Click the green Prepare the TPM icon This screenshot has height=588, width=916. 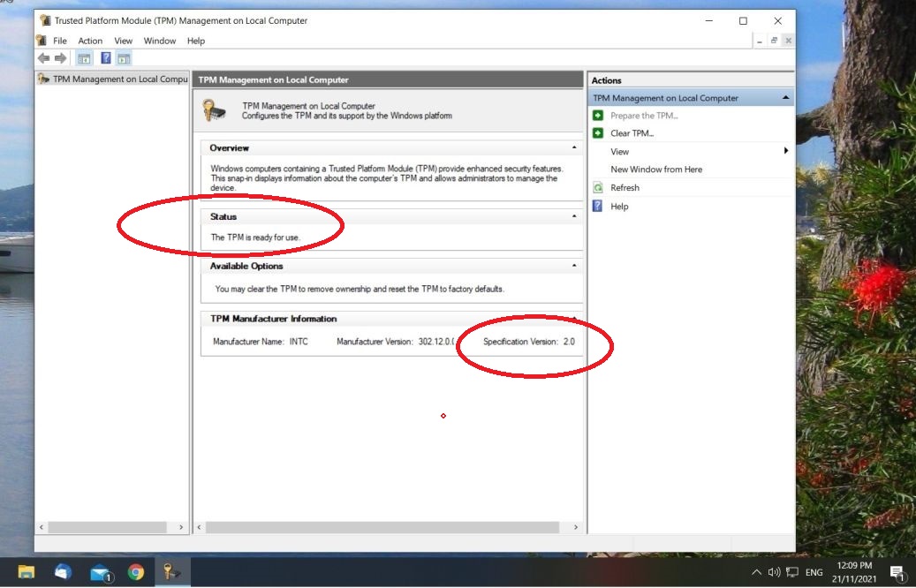598,116
